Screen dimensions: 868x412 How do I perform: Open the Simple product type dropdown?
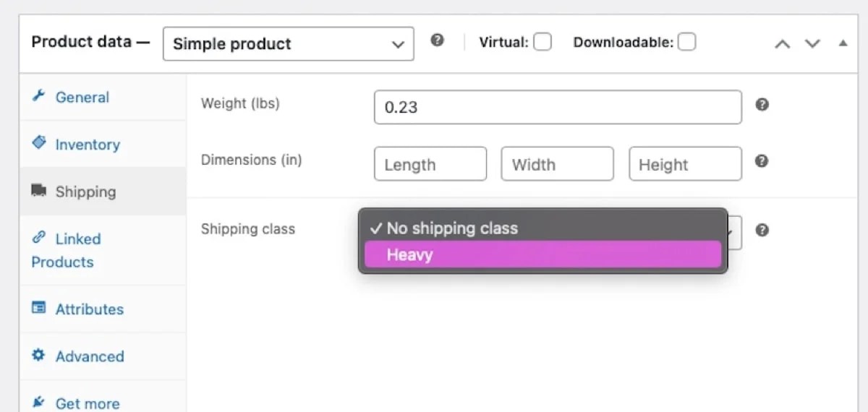288,44
